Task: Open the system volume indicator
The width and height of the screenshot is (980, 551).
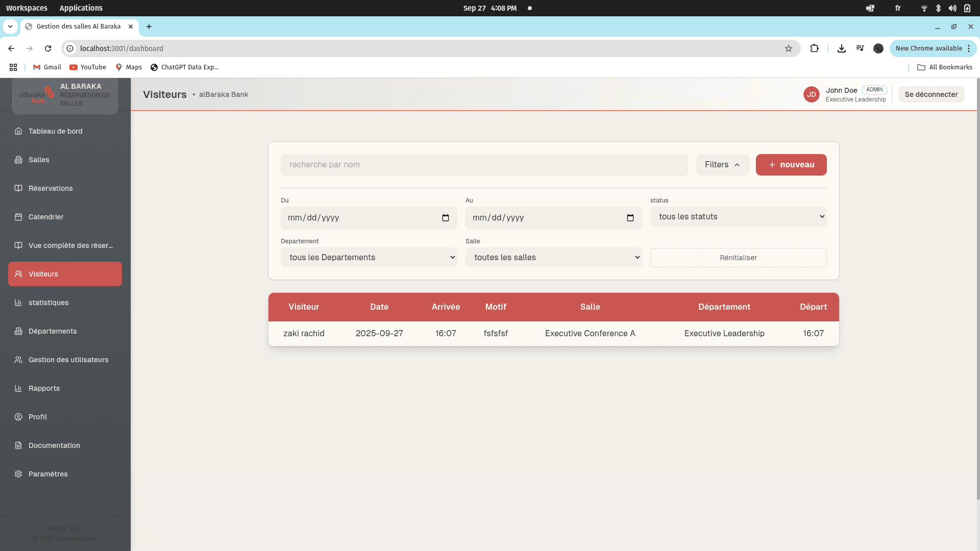Action: pyautogui.click(x=952, y=8)
